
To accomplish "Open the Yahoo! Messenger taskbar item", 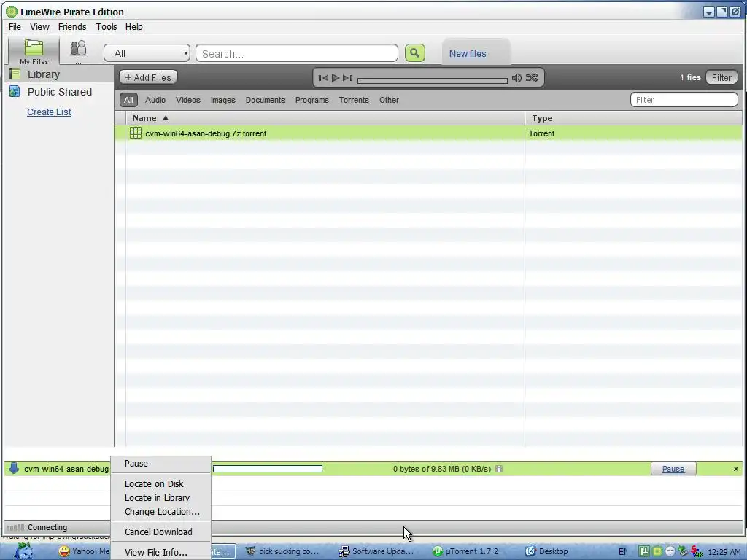I will coord(83,551).
